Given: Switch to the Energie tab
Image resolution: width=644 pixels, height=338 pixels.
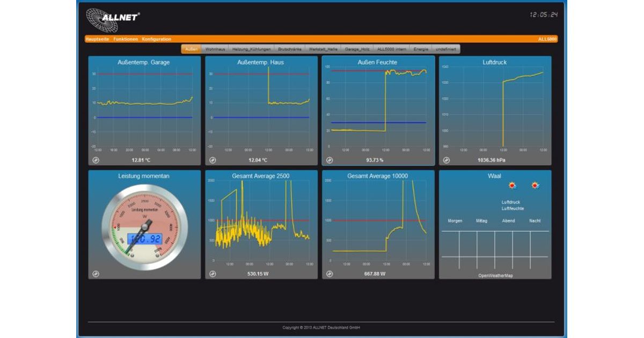Looking at the screenshot, I should (421, 49).
